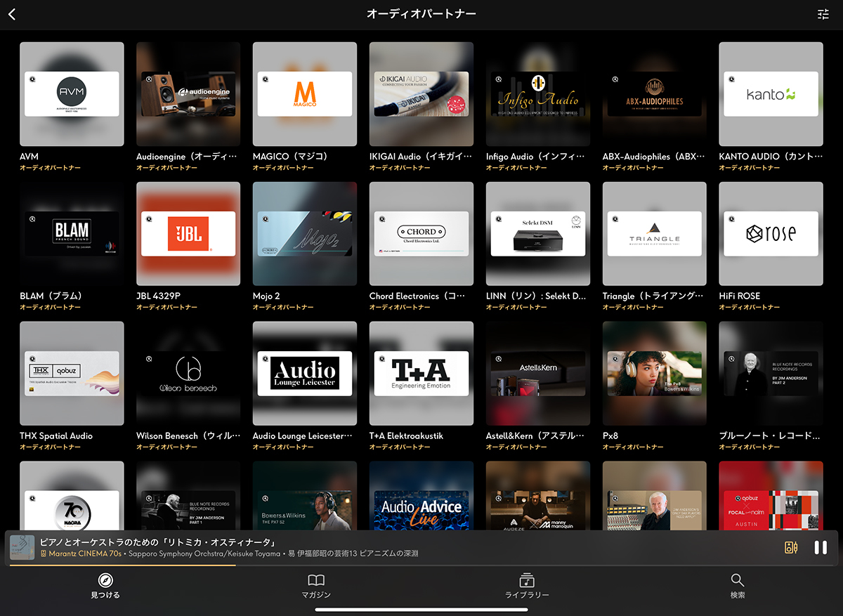Open the AVM partner thumbnail
This screenshot has height=616, width=843.
72,94
